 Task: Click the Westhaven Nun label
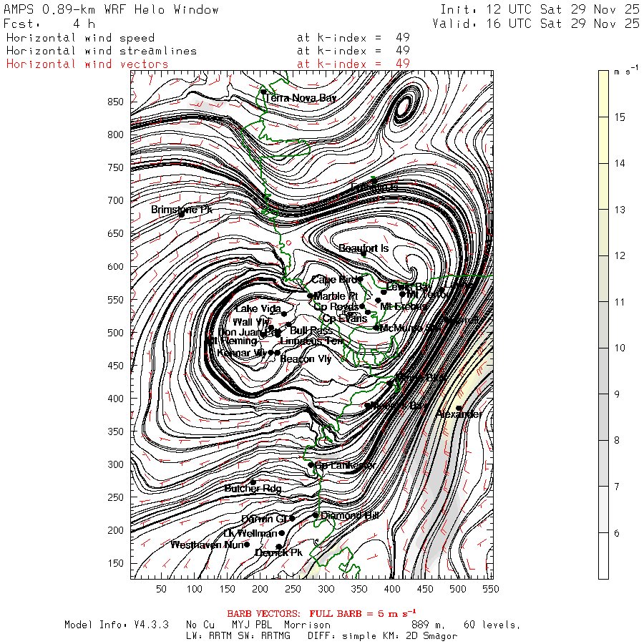(207, 545)
